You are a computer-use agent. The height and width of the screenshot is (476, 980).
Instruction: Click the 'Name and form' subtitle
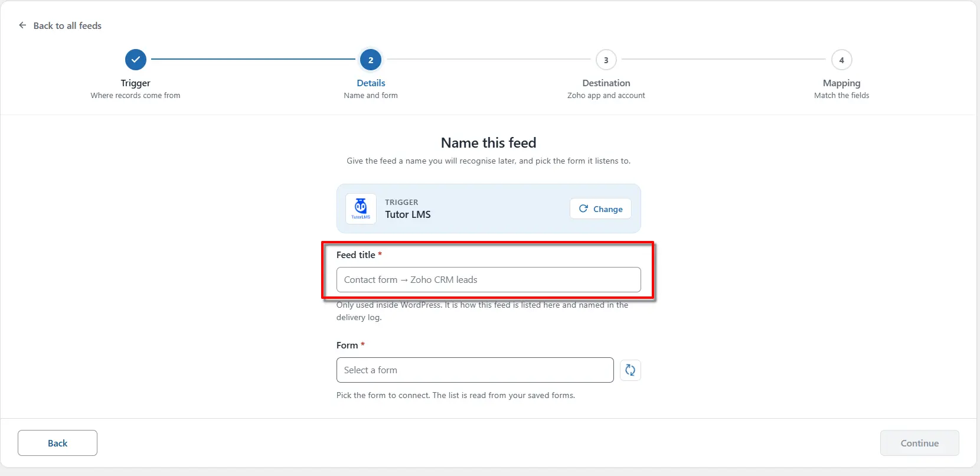tap(371, 95)
